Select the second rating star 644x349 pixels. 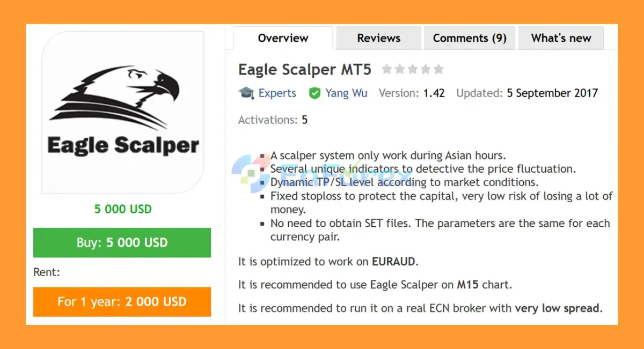click(400, 69)
